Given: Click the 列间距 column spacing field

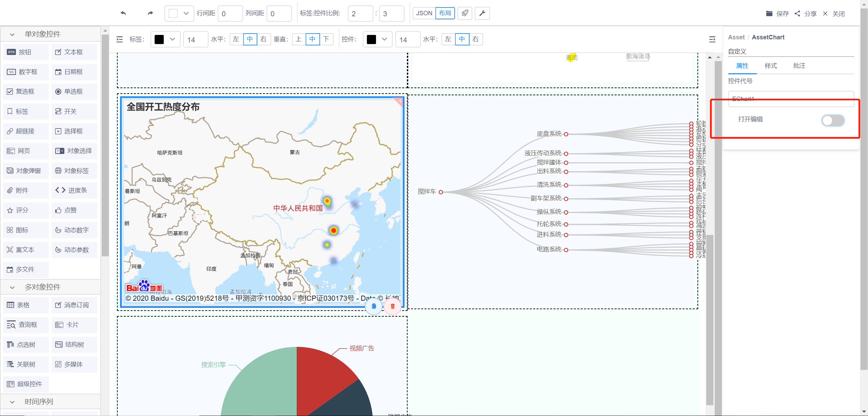Looking at the screenshot, I should tap(279, 14).
